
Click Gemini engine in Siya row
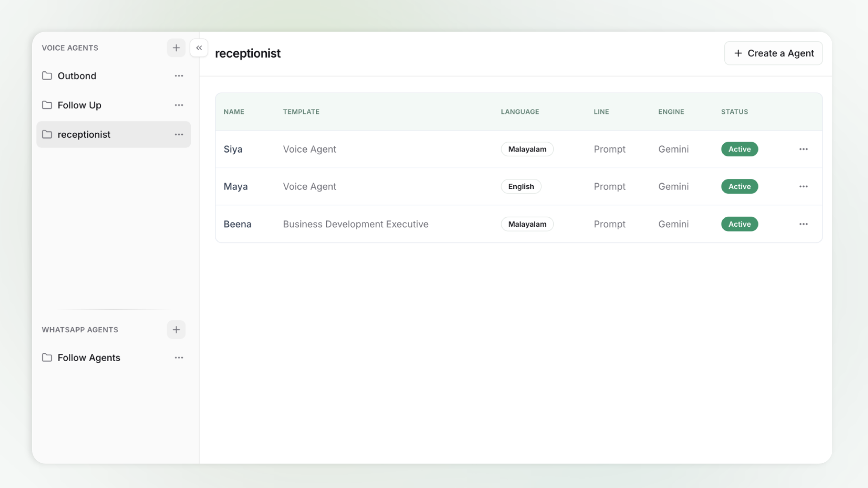674,149
